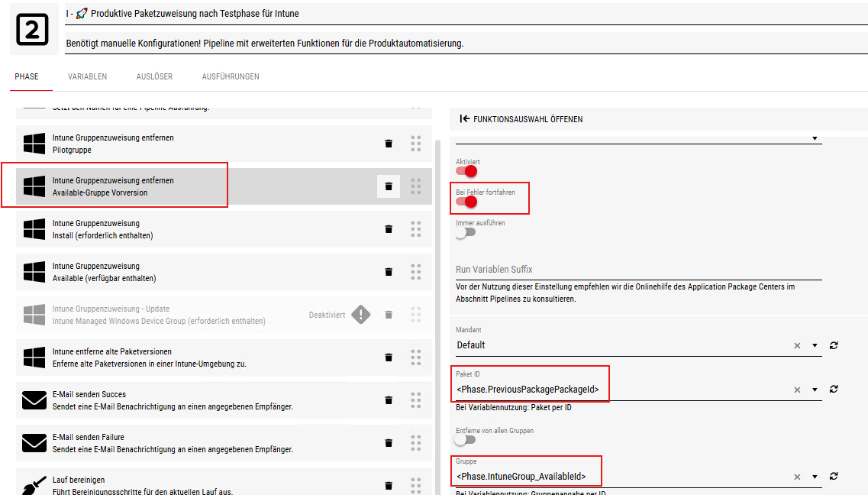Image resolution: width=868 pixels, height=495 pixels.
Task: Select the 'E-Mail senden Succes' step title
Action: point(89,394)
